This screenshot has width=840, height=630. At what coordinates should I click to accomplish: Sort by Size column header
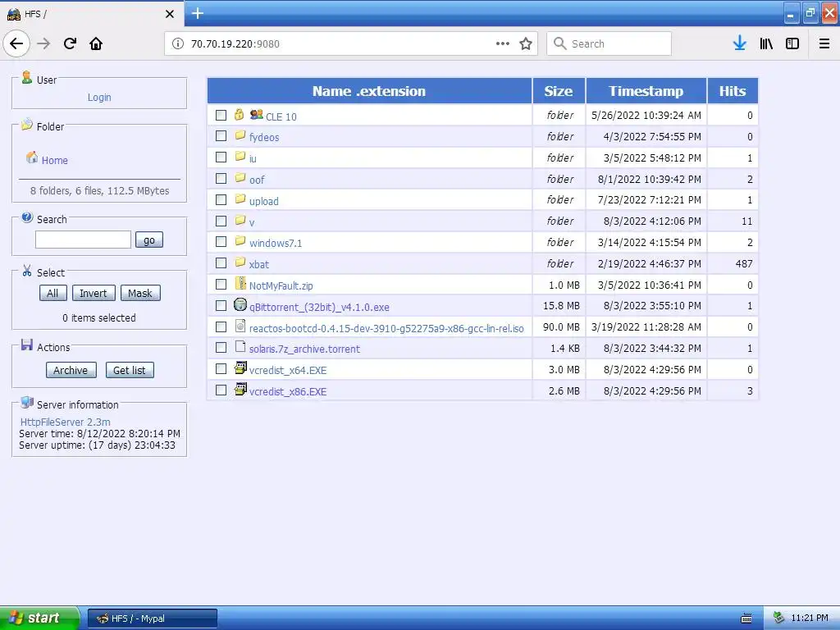click(559, 91)
